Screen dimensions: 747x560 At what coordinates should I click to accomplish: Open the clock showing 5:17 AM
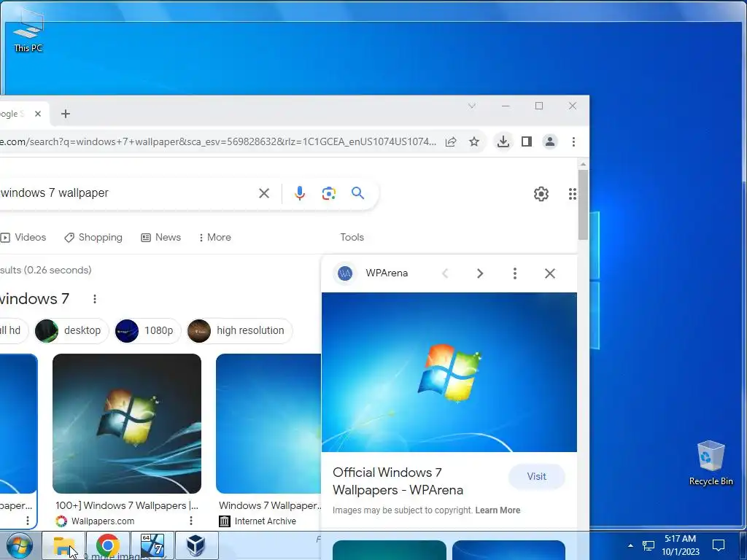(681, 545)
